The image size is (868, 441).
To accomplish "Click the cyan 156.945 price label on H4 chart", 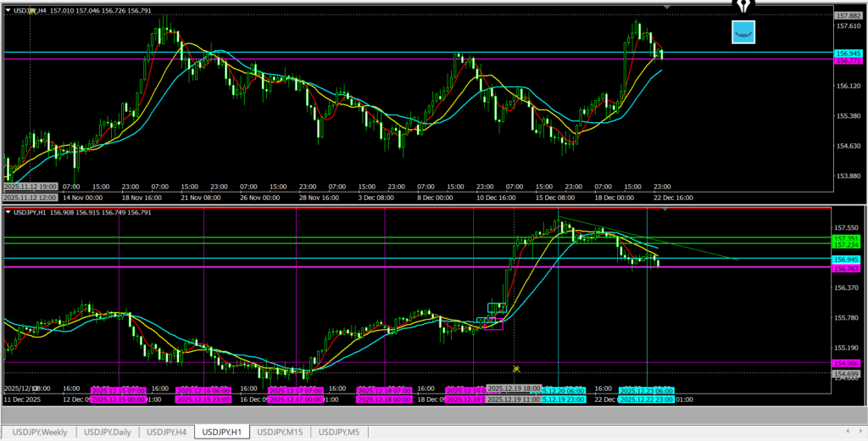I will 849,53.
